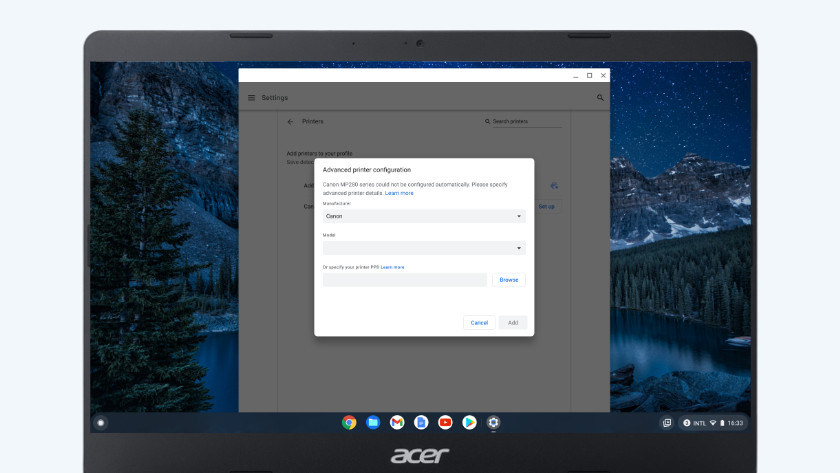This screenshot has width=840, height=473.
Task: Open Google Play Store from shelf
Action: (x=469, y=423)
